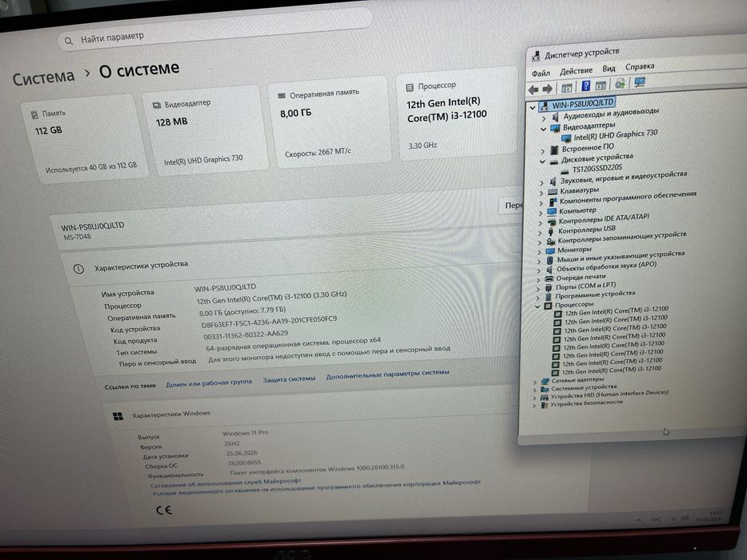Click the Оперативная память card showing 8,00 ГБ
This screenshot has height=560, width=747.
(x=331, y=122)
